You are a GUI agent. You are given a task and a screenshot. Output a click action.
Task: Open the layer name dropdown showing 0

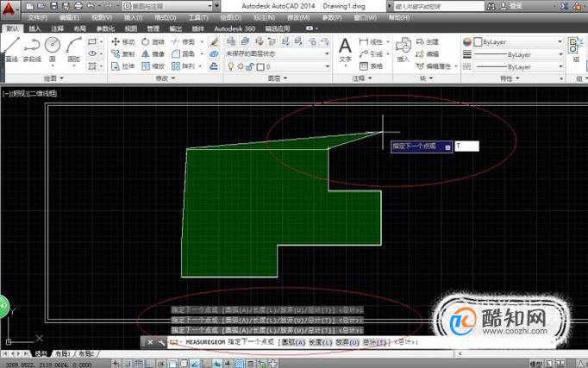click(278, 66)
